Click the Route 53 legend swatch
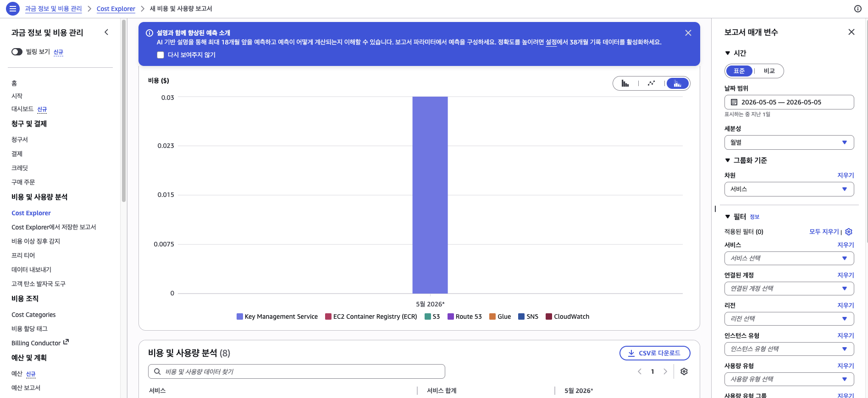 tap(451, 316)
